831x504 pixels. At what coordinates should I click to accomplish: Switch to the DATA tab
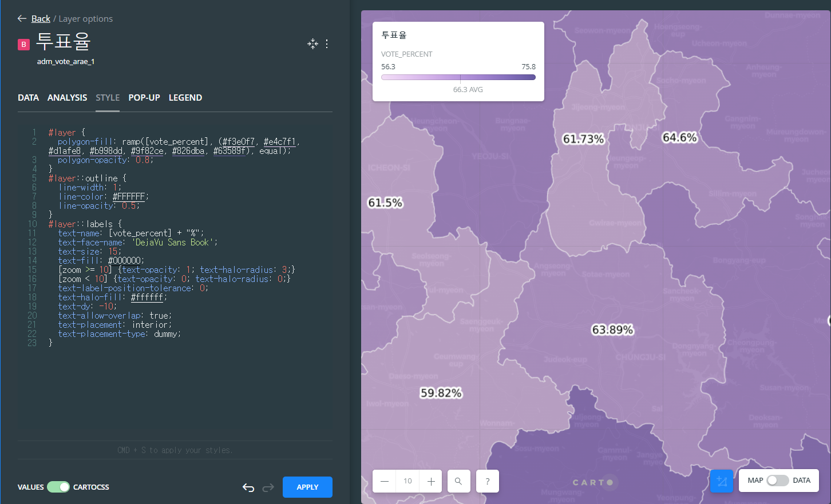[28, 98]
